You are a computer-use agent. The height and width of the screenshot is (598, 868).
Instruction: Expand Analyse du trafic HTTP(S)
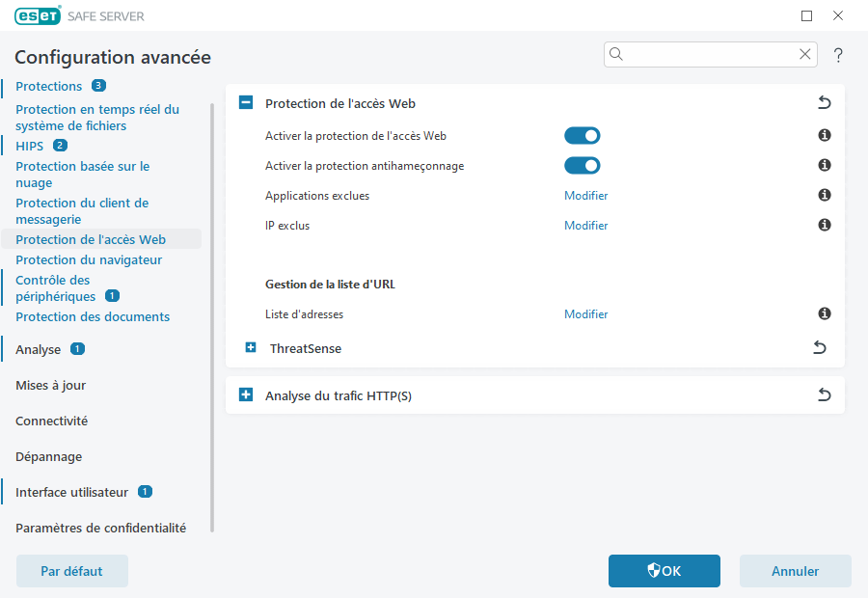coord(246,394)
